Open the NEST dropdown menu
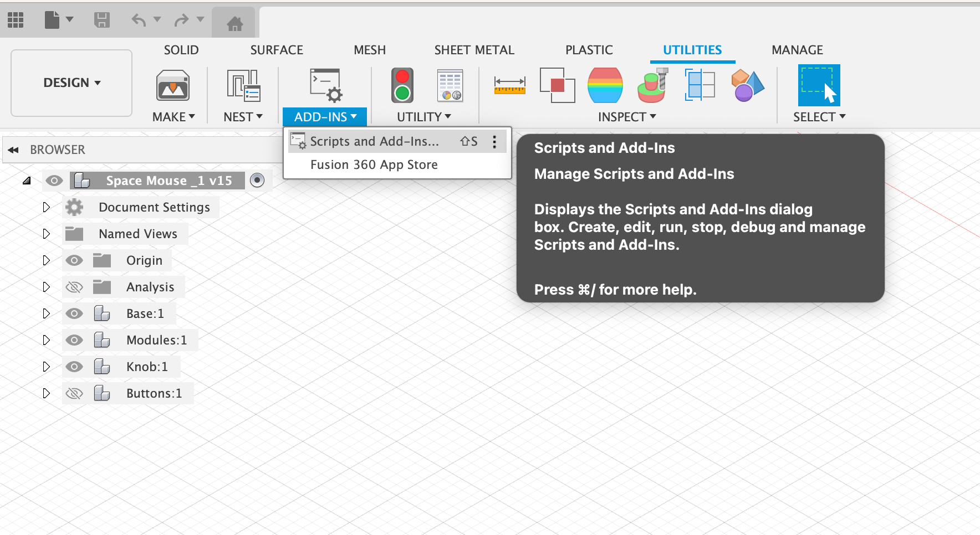The height and width of the screenshot is (535, 980). tap(243, 117)
